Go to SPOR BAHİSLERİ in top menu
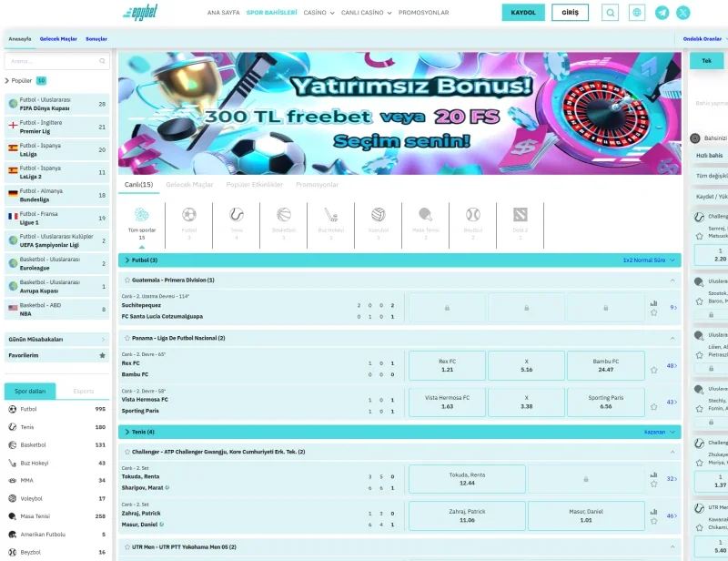The height and width of the screenshot is (561, 728). 271,13
